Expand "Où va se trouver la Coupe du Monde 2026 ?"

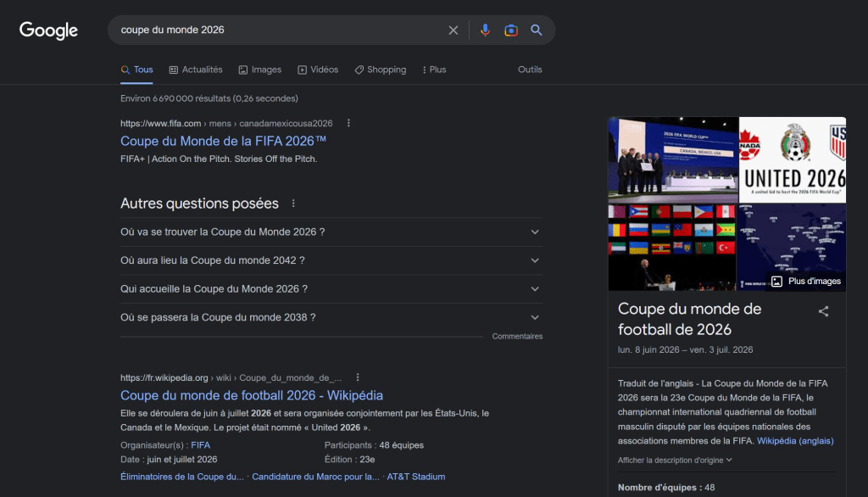point(331,232)
